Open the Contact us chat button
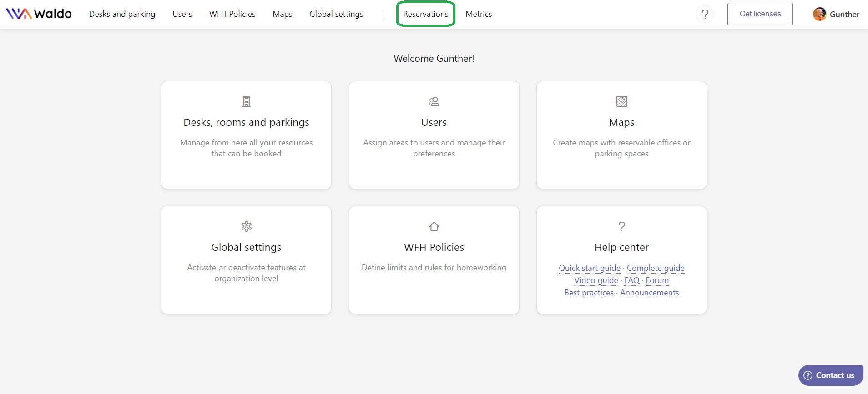This screenshot has height=394, width=868. [x=831, y=375]
